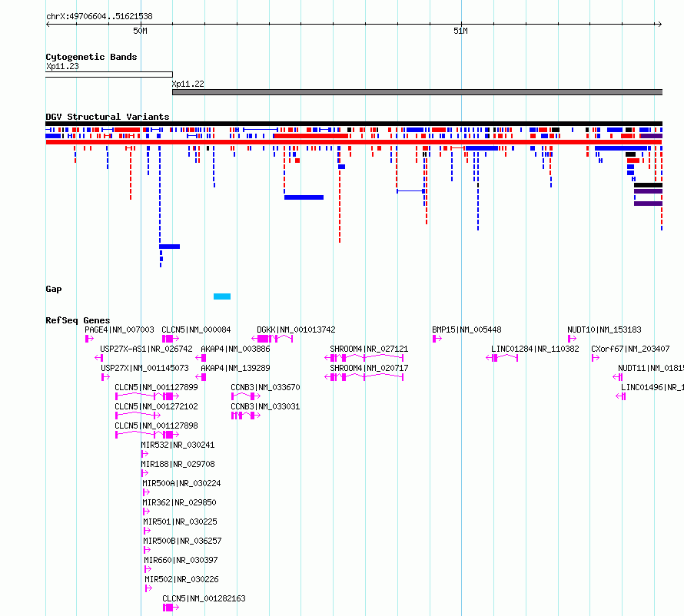Select the AKAP4|NM_139289 label
This screenshot has width=684, height=616.
pyautogui.click(x=235, y=368)
